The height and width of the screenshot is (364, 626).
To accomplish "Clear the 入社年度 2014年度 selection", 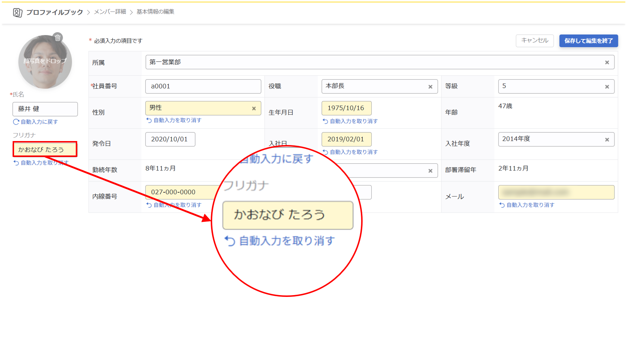I will (607, 140).
